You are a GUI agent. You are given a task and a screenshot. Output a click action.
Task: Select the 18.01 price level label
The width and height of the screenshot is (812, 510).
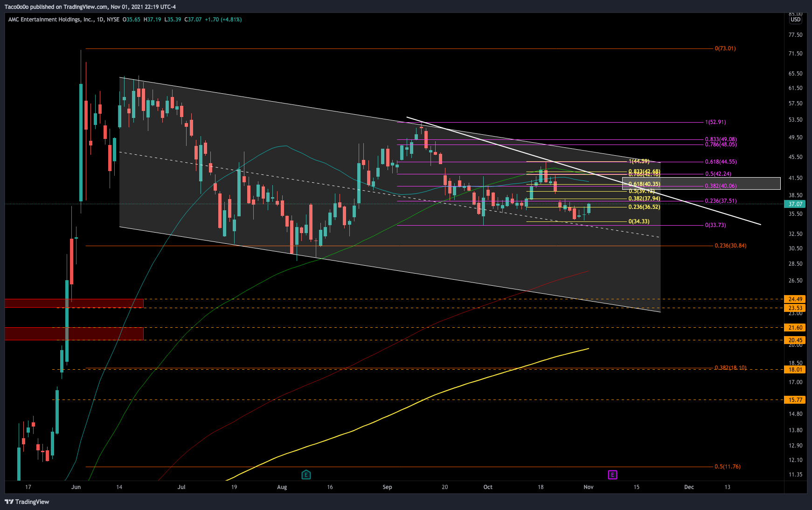[x=796, y=370]
